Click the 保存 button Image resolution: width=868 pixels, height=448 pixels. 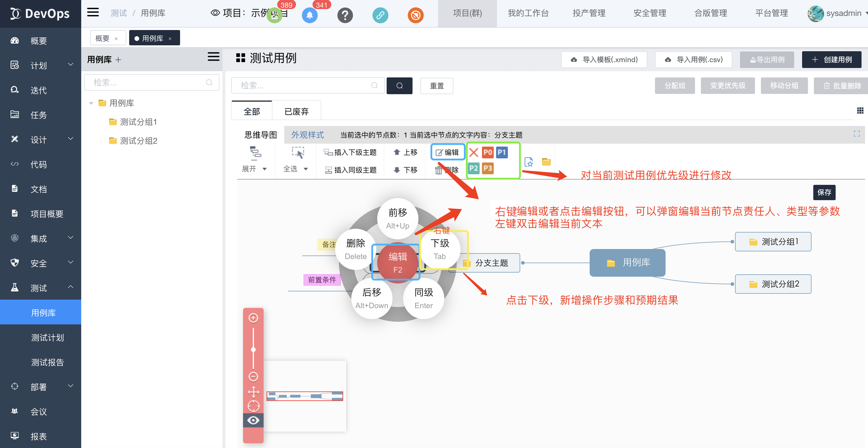coord(824,192)
